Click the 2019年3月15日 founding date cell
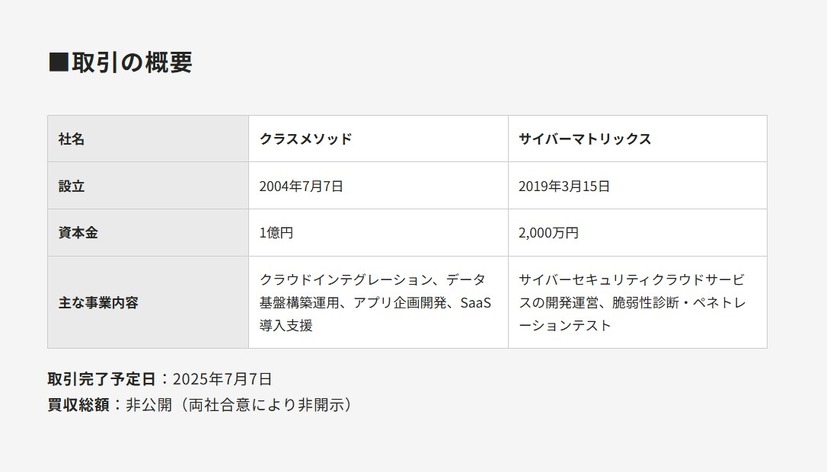Viewport: 827px width, 472px height. (564, 186)
